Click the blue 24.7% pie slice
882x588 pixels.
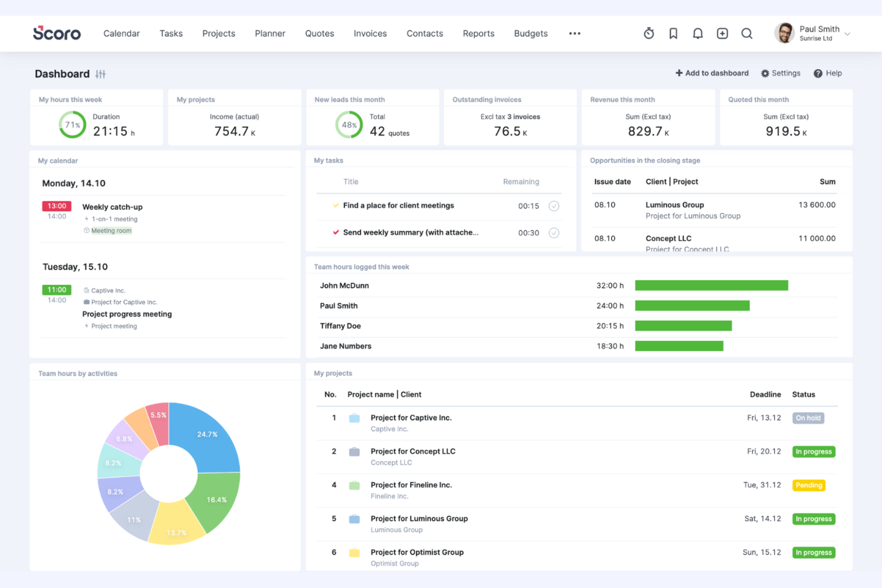click(x=206, y=438)
